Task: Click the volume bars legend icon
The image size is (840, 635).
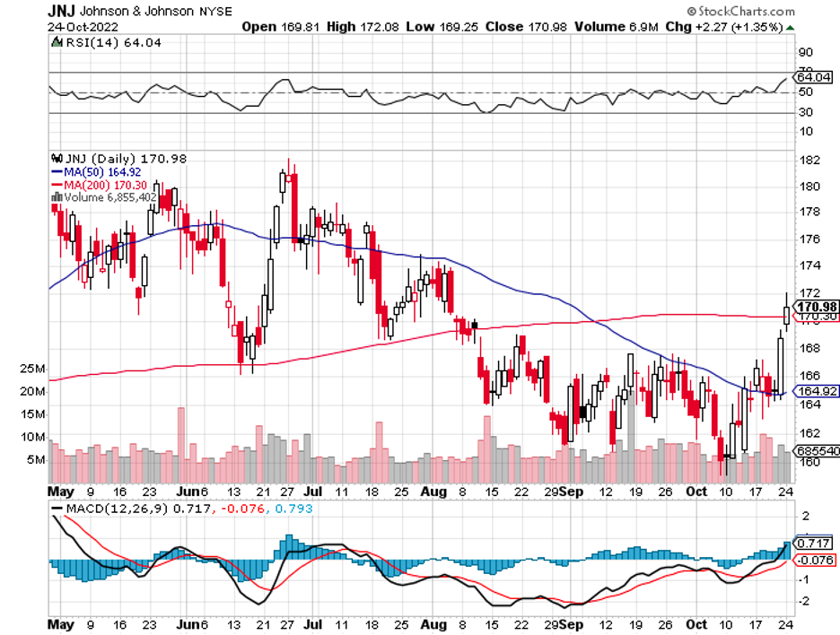Action: [x=57, y=197]
